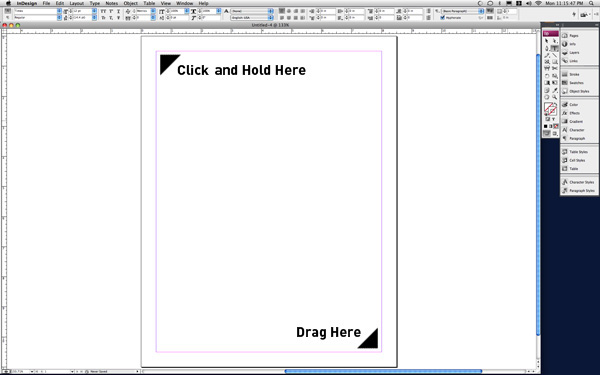Open the Type menu
Image resolution: width=600 pixels, height=375 pixels.
95,3
